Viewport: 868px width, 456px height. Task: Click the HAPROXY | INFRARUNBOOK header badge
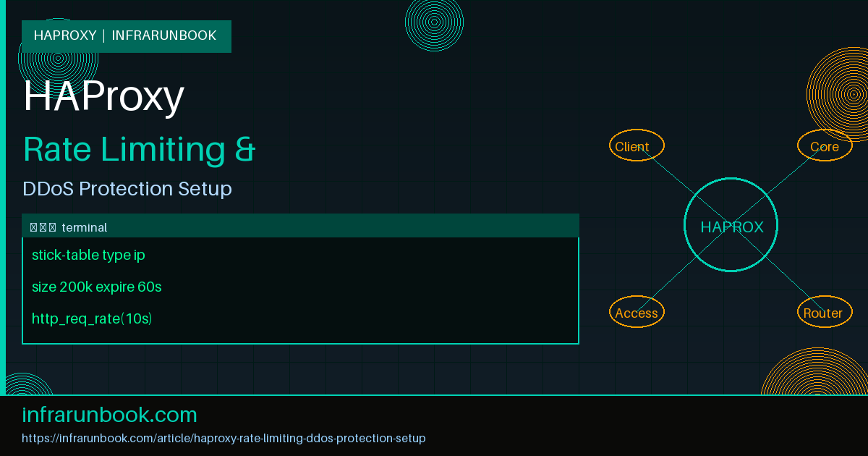pyautogui.click(x=126, y=35)
